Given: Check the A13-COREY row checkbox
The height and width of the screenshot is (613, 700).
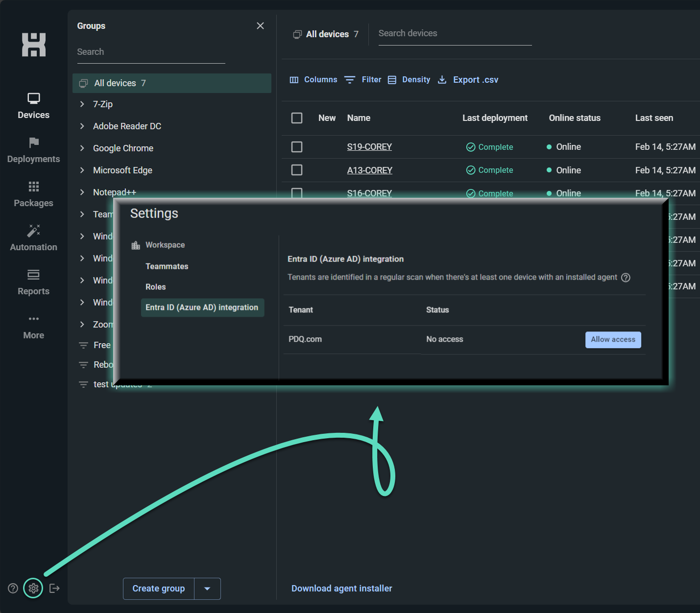Looking at the screenshot, I should pyautogui.click(x=297, y=170).
